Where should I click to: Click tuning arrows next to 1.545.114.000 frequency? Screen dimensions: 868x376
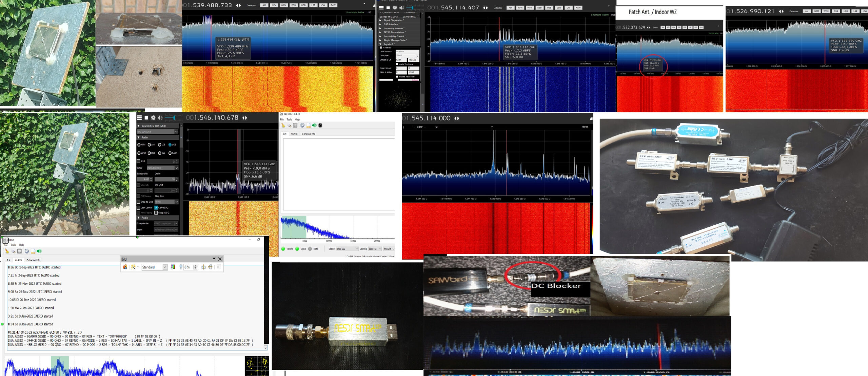457,118
